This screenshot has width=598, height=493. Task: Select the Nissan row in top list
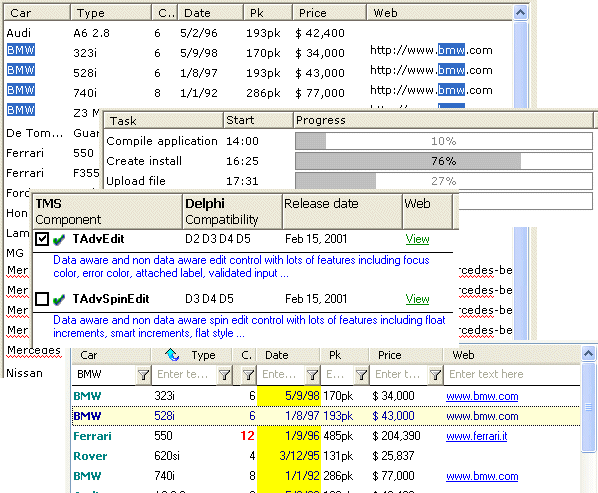(x=24, y=373)
